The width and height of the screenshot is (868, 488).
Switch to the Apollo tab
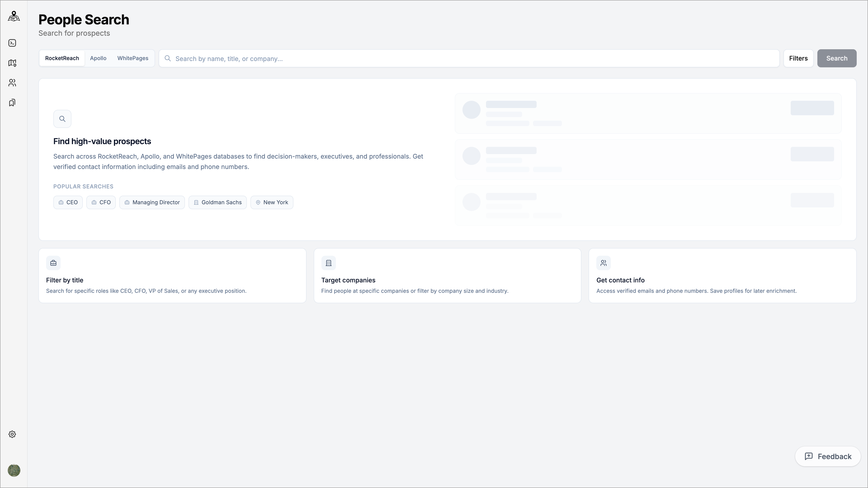tap(98, 58)
